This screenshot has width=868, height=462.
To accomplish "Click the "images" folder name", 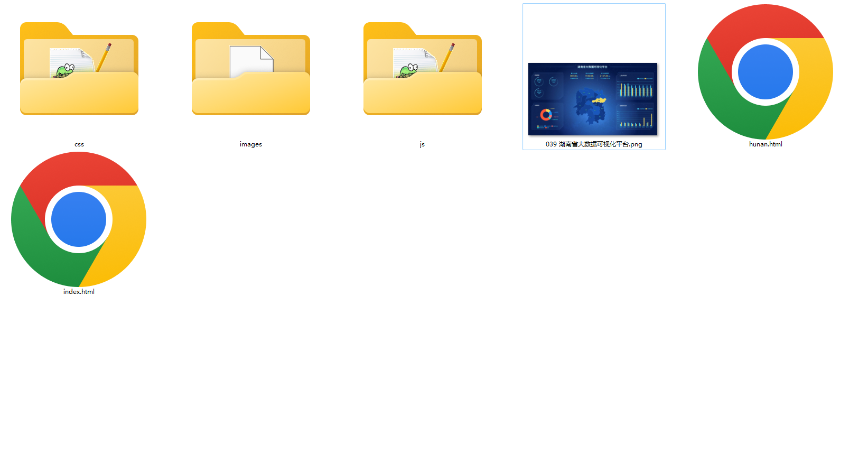I will click(x=251, y=144).
